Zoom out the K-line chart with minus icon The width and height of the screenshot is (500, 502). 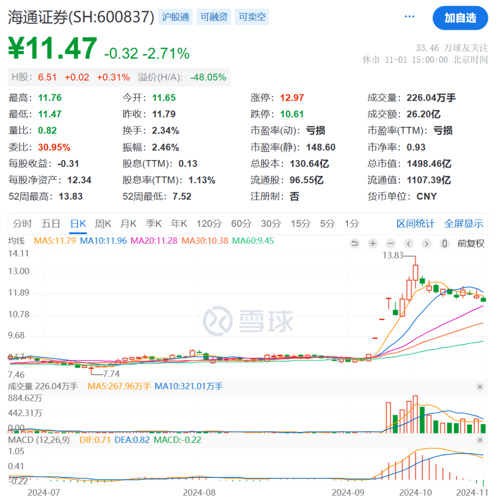click(x=391, y=244)
